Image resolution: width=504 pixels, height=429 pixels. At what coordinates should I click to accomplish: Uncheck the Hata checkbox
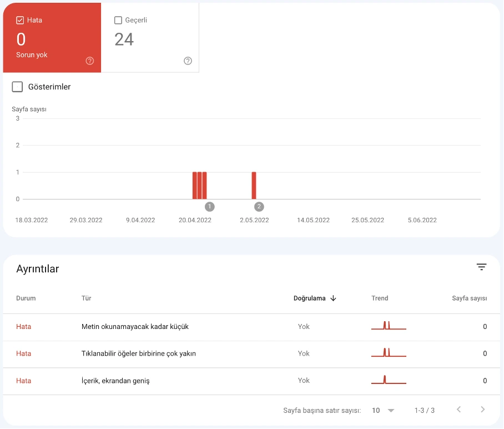(x=20, y=20)
